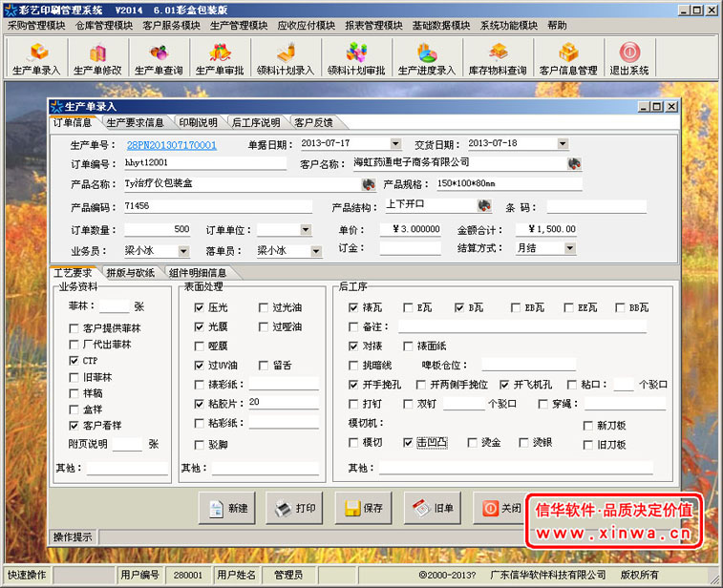The height and width of the screenshot is (588, 723).
Task: Open 帮助 menu
Action: coord(557,26)
